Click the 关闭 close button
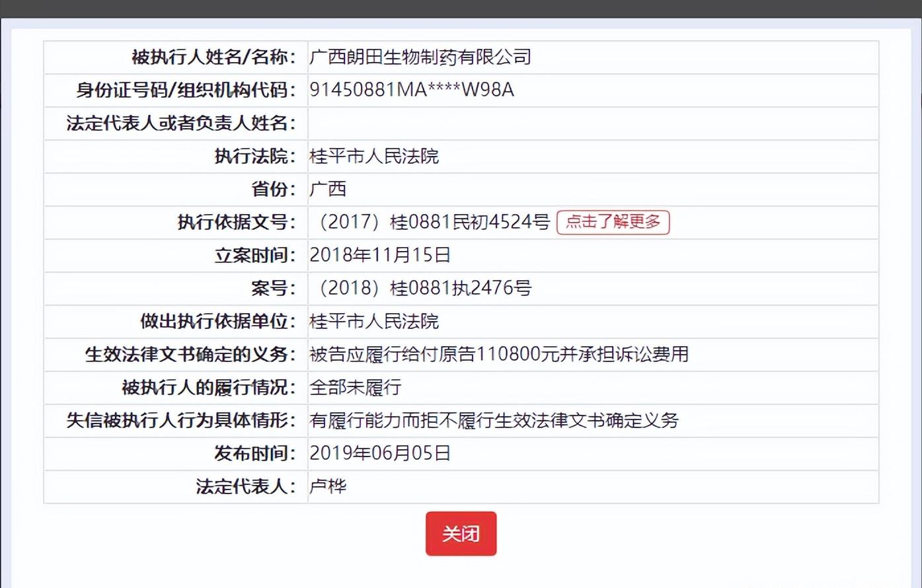 tap(461, 533)
